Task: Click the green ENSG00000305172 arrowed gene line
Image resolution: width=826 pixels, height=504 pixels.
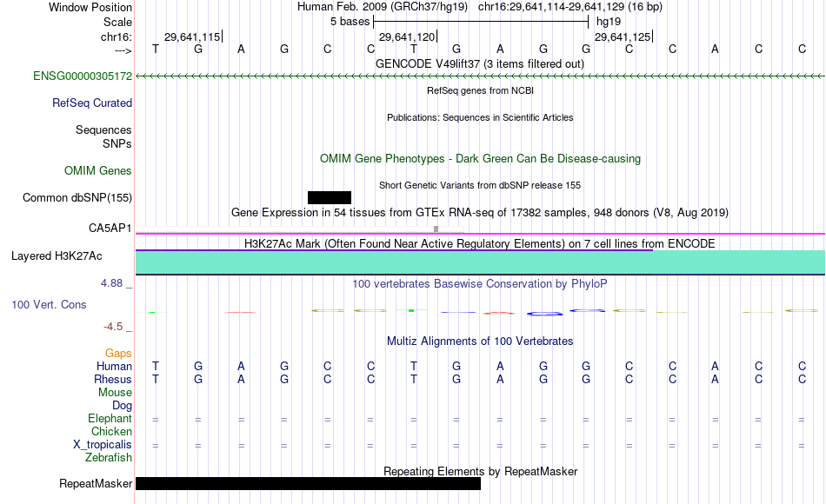Action: (x=481, y=76)
